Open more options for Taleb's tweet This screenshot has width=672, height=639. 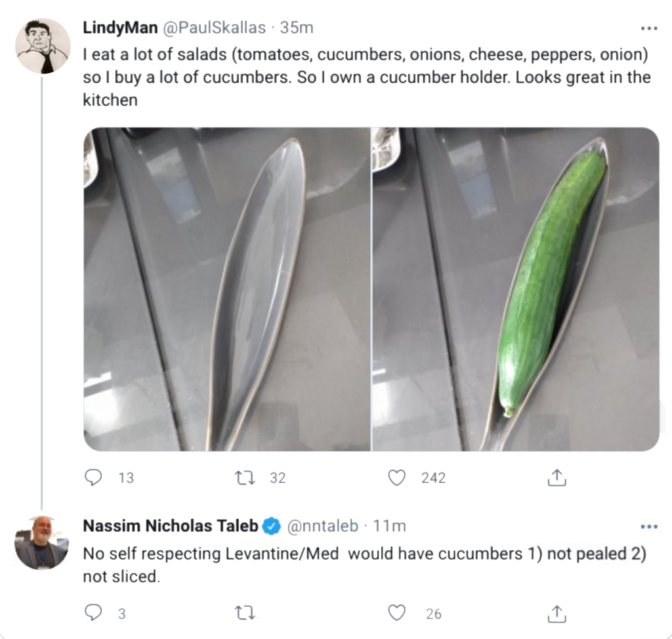coord(648,526)
